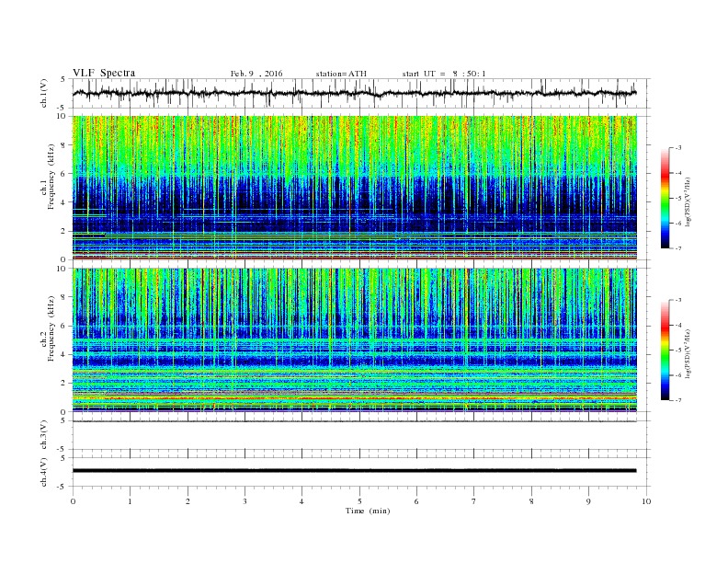
Task: Click the ch.1 spectrogram color scale bar
Action: [x=665, y=199]
